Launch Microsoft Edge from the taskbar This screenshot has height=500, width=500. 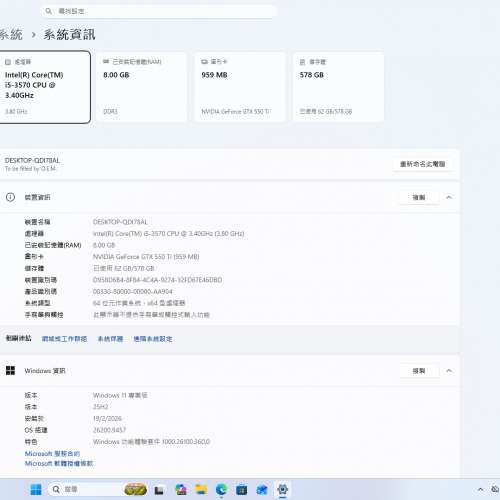(x=221, y=489)
